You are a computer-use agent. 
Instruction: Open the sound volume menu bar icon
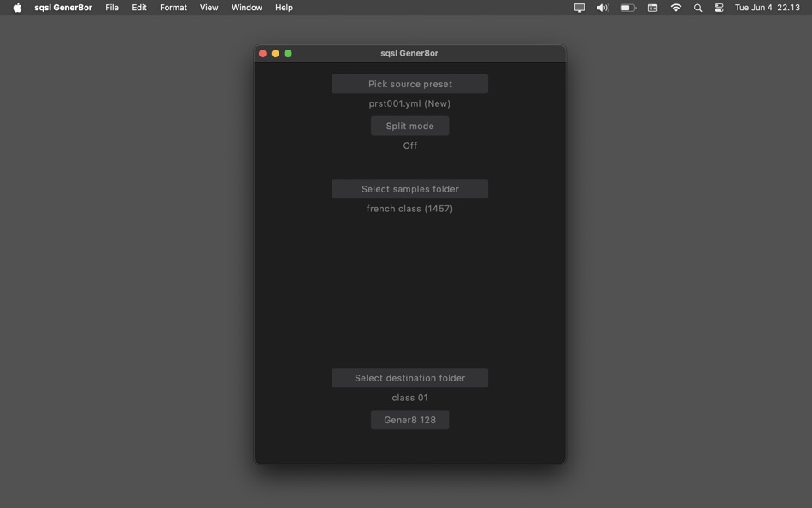point(603,8)
